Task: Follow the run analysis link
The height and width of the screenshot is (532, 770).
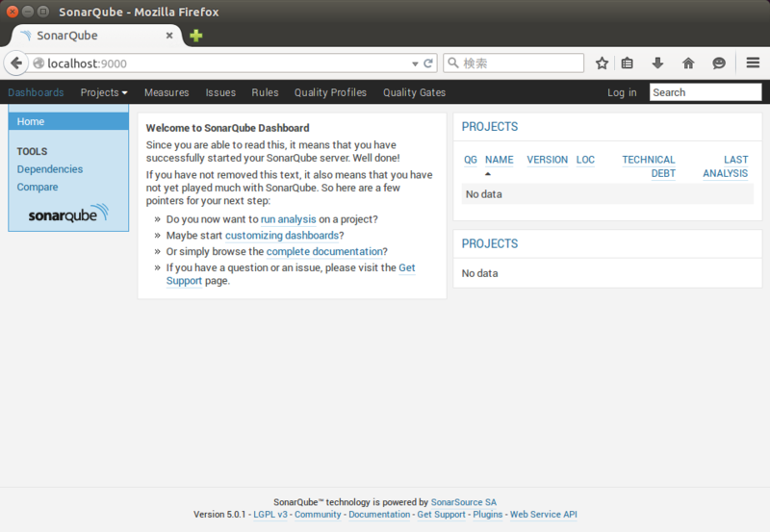Action: (x=288, y=219)
